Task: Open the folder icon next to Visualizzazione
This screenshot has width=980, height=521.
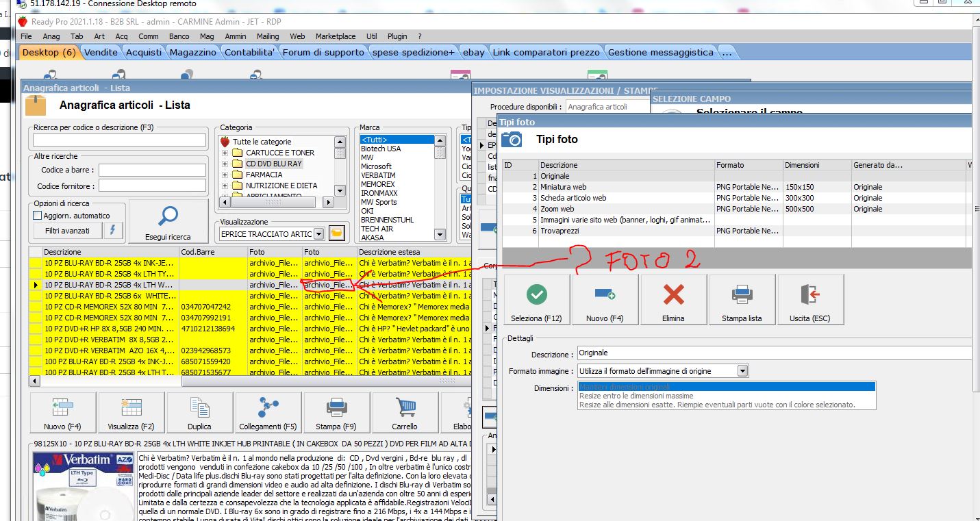Action: point(336,233)
